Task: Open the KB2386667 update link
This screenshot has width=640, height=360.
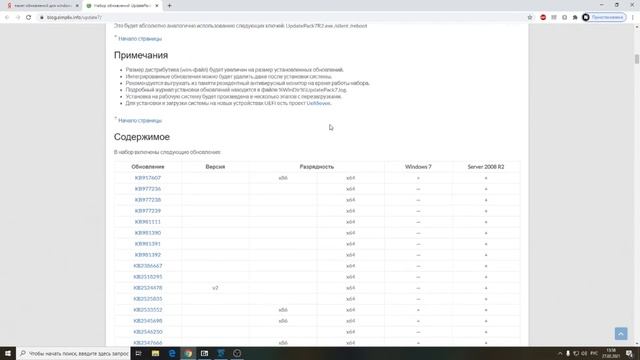Action: (148, 266)
